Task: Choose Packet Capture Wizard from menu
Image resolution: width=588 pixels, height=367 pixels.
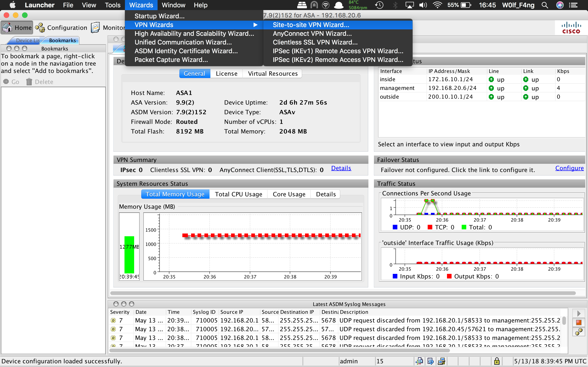Action: click(171, 60)
